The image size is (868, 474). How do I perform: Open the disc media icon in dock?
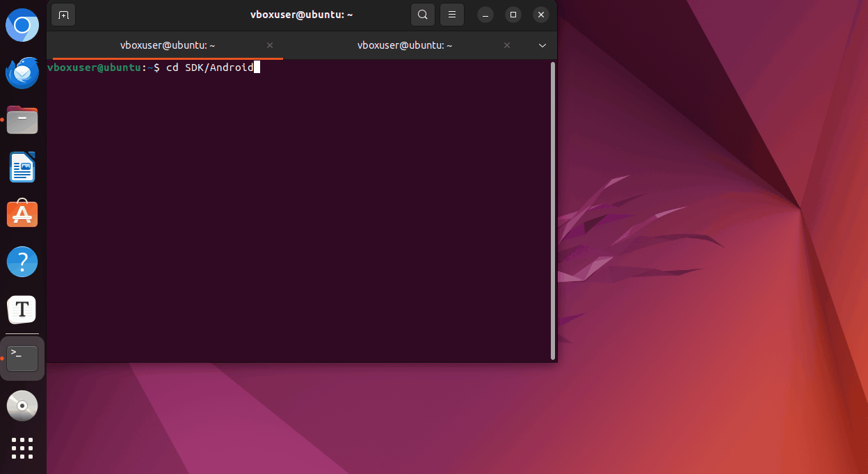22,405
